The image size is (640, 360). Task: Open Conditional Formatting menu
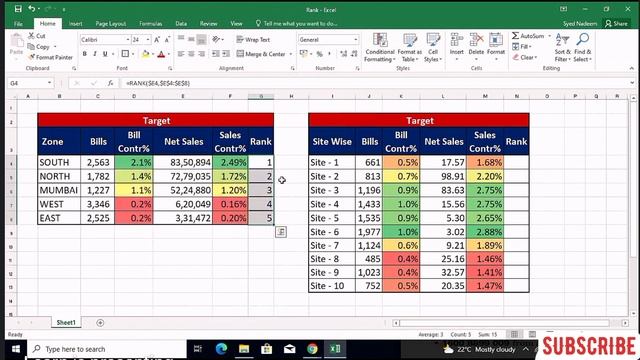click(380, 48)
